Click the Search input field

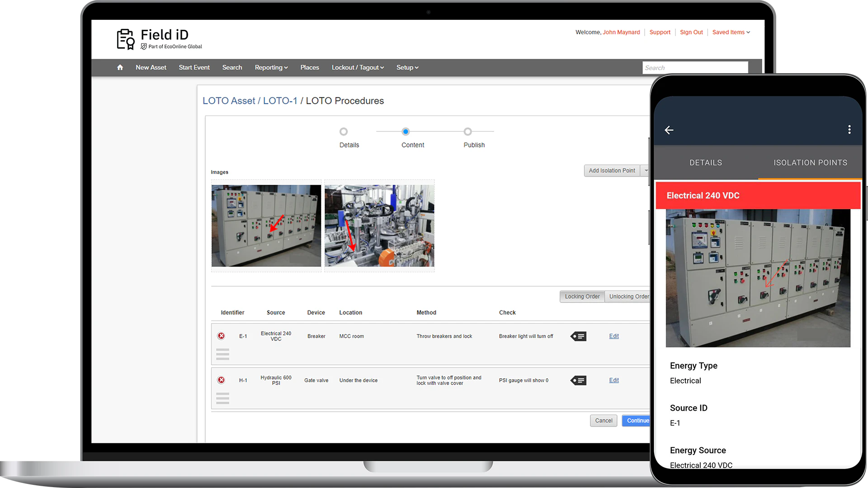coord(694,68)
